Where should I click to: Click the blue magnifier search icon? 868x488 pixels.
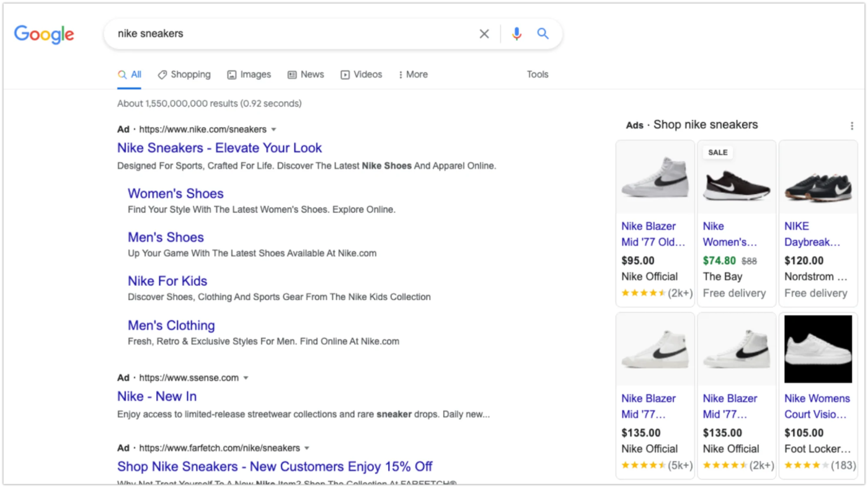coord(543,34)
